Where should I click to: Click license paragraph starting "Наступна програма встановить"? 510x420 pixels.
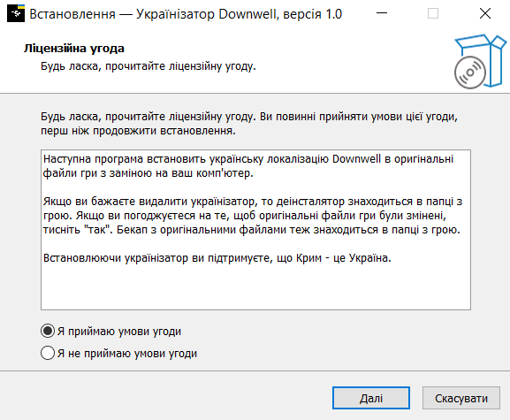248,166
